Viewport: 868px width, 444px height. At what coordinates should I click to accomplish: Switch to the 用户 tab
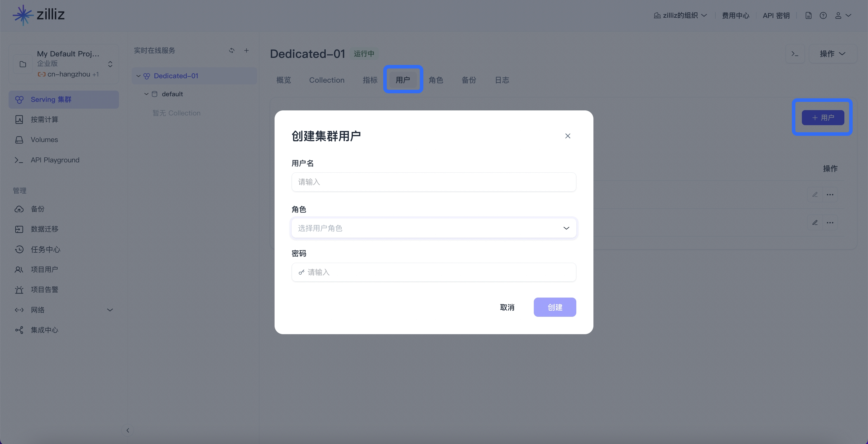click(x=403, y=80)
